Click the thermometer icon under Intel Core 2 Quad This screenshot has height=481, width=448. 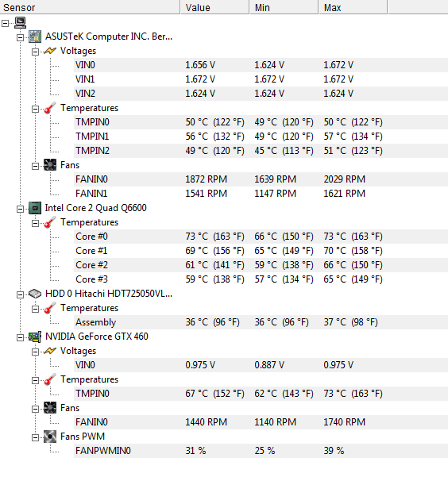pos(50,222)
